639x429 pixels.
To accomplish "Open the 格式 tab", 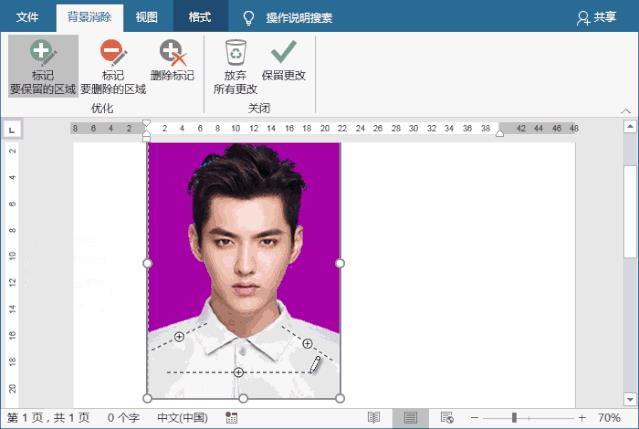I will pyautogui.click(x=200, y=18).
